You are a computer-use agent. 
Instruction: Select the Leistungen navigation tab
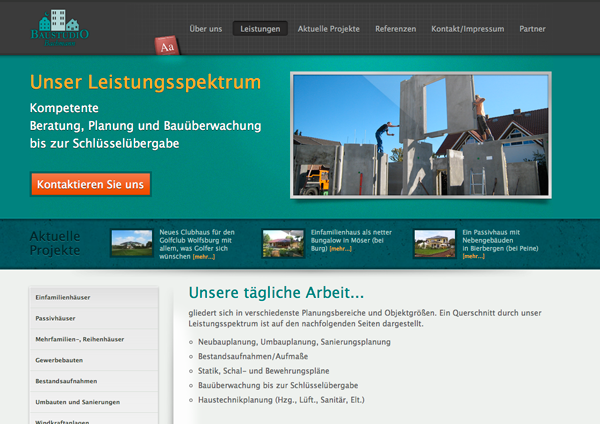coord(260,29)
